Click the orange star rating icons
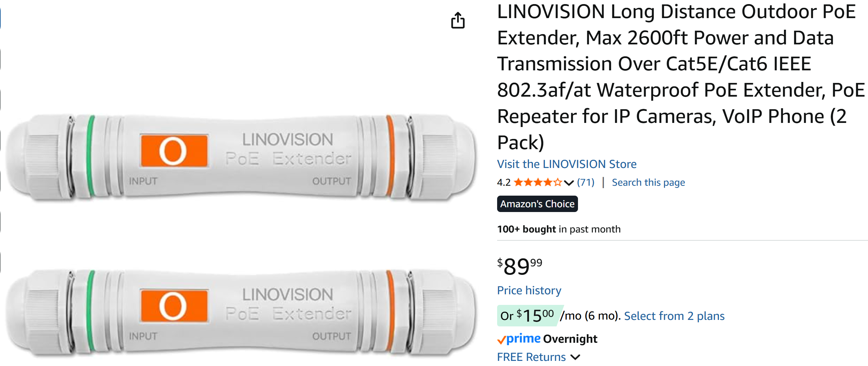This screenshot has width=868, height=366. click(x=537, y=182)
